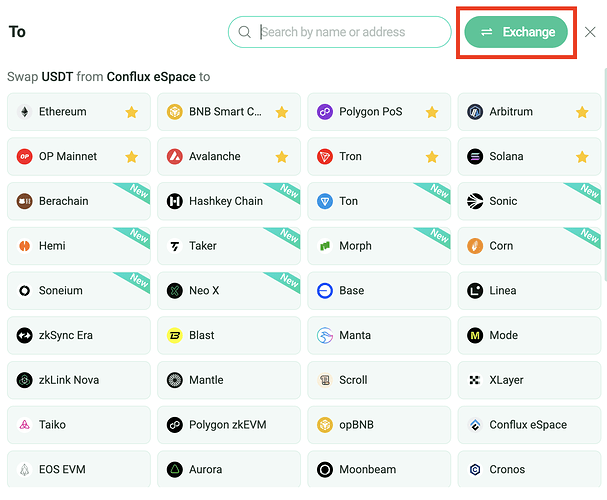This screenshot has height=500, width=607.
Task: Click the Tron logo icon
Action: pyautogui.click(x=325, y=157)
